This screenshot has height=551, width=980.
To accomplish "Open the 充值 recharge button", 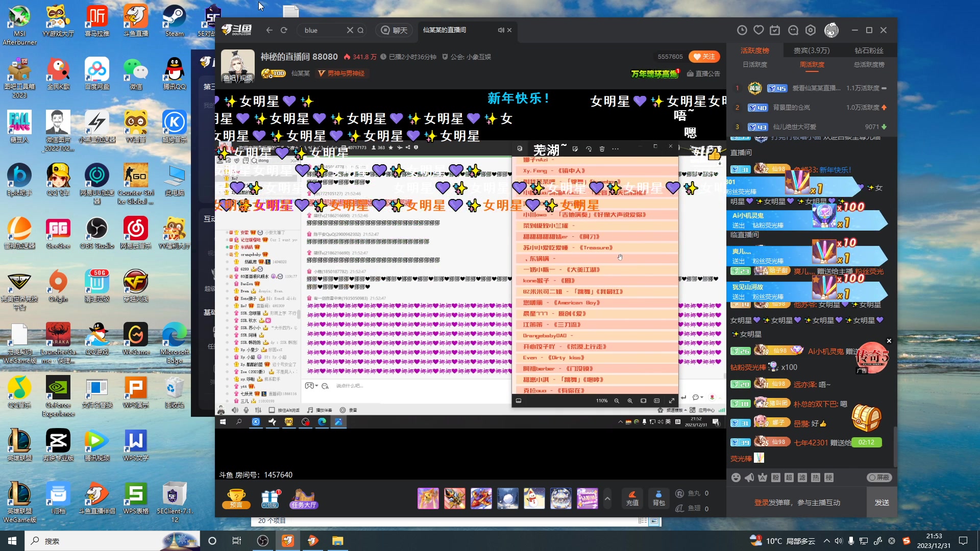I will [632, 498].
